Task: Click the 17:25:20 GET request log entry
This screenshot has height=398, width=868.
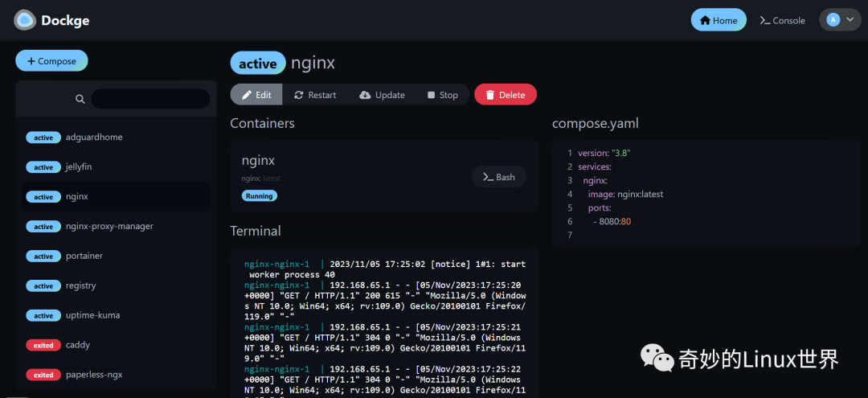Action: coord(385,301)
